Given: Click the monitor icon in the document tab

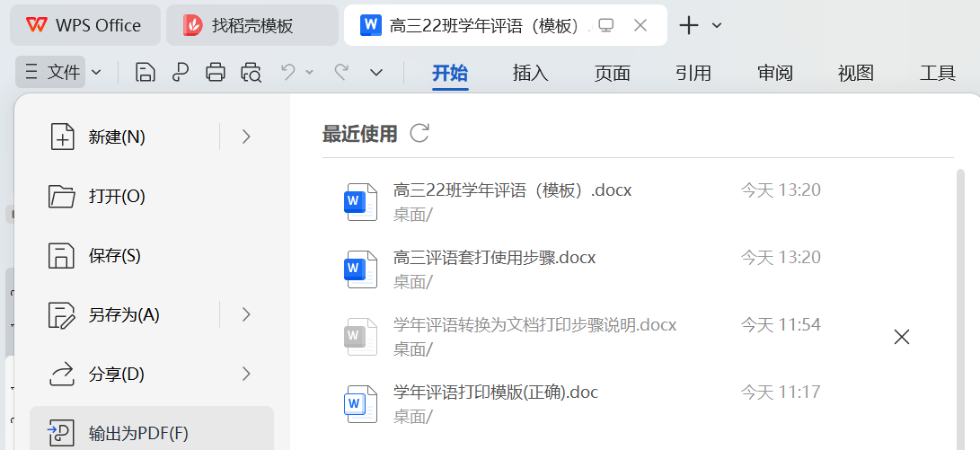Looking at the screenshot, I should click(605, 25).
